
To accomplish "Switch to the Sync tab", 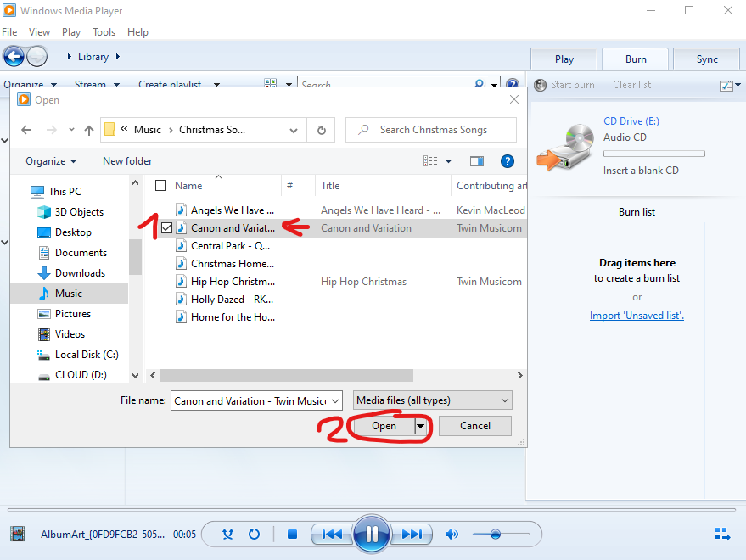I will point(706,59).
